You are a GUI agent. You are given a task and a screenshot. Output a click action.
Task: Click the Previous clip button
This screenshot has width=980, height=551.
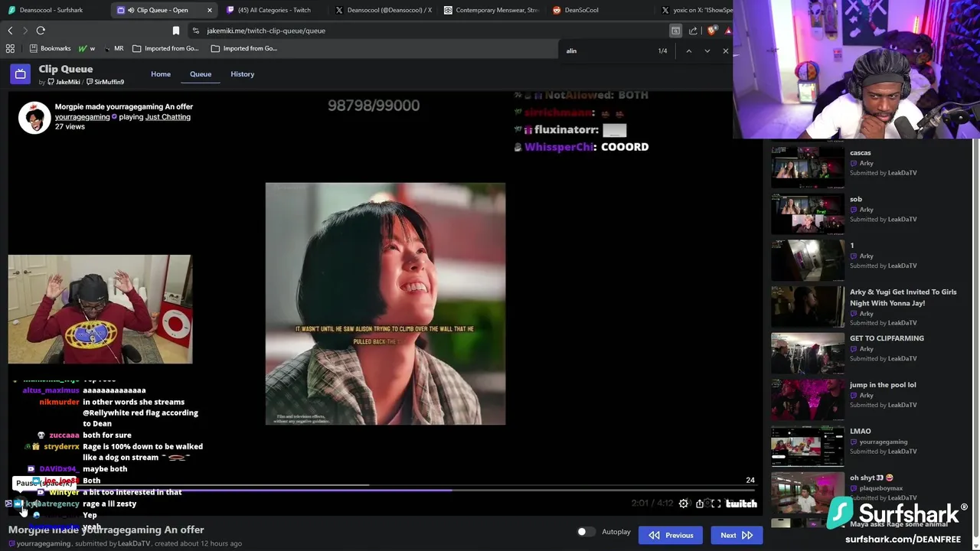[671, 535]
